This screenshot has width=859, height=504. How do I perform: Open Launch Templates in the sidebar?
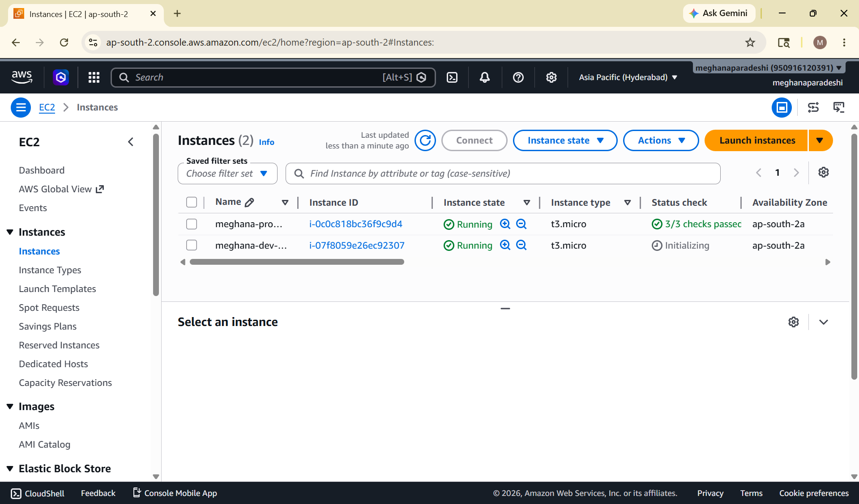click(x=57, y=289)
